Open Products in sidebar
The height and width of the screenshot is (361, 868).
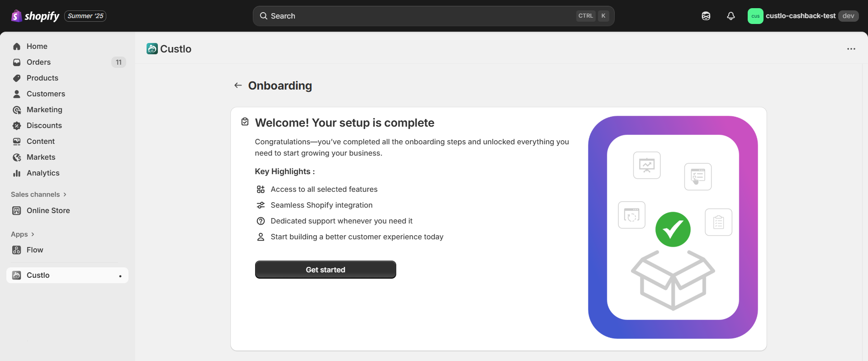click(67, 78)
